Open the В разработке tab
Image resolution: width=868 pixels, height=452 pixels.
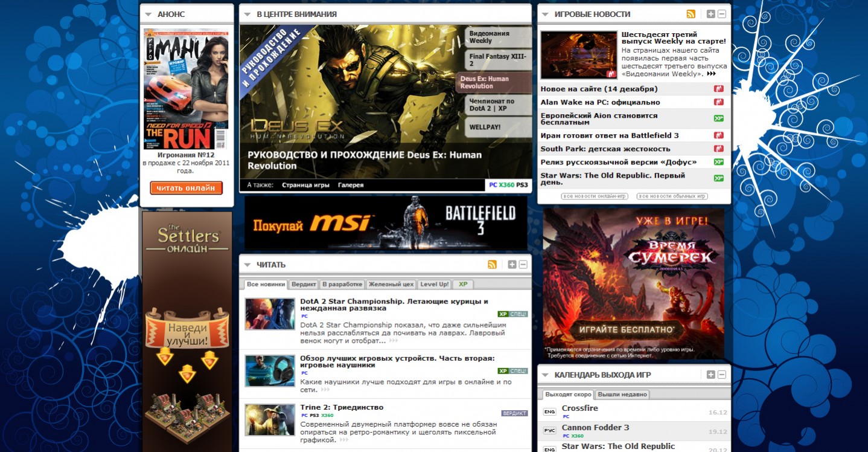tap(342, 284)
